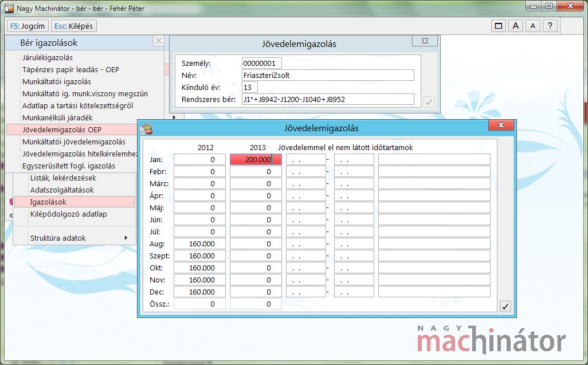The image size is (588, 365).
Task: Select Jövedelemigazolás hitelkérelemhez entry
Action: click(80, 154)
